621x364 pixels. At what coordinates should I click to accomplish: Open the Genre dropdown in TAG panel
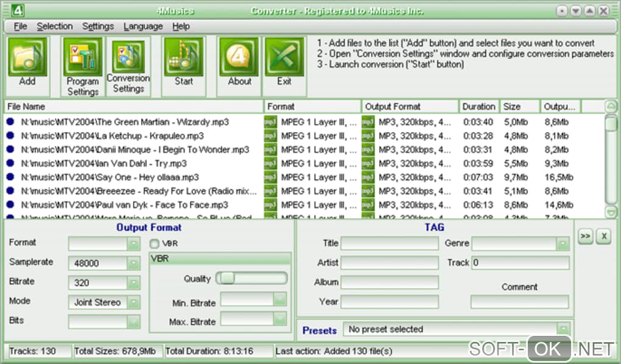563,243
